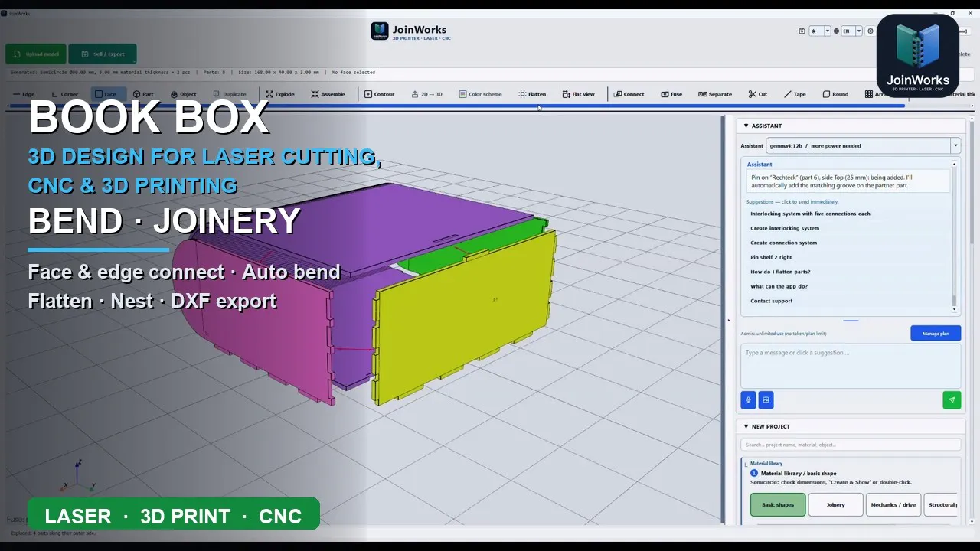980x551 pixels.
Task: Select the Round tool
Action: click(836, 94)
